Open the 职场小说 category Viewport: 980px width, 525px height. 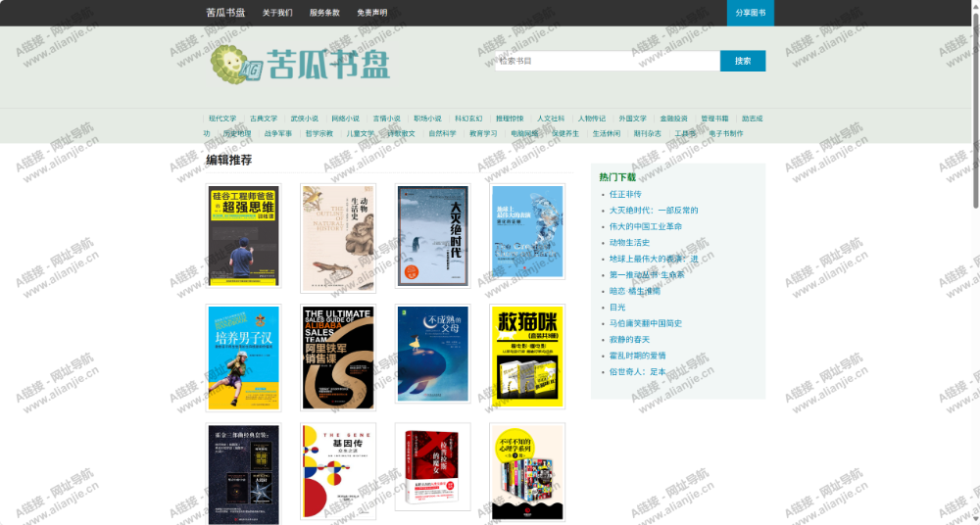coord(427,119)
